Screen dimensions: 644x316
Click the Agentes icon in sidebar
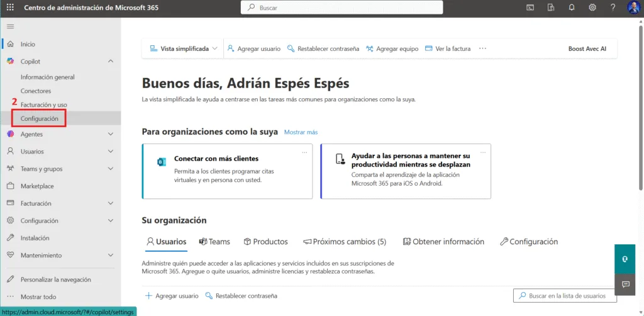pyautogui.click(x=11, y=134)
